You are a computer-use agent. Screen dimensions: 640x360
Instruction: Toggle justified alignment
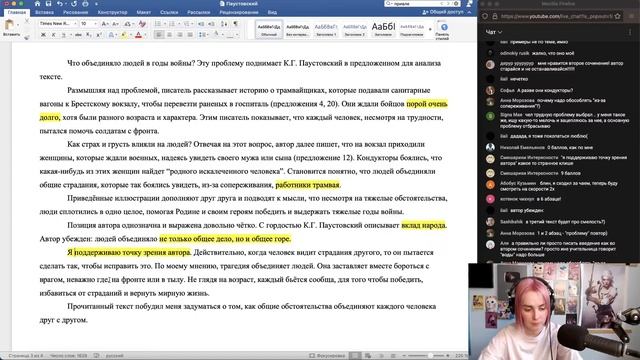tap(190, 35)
